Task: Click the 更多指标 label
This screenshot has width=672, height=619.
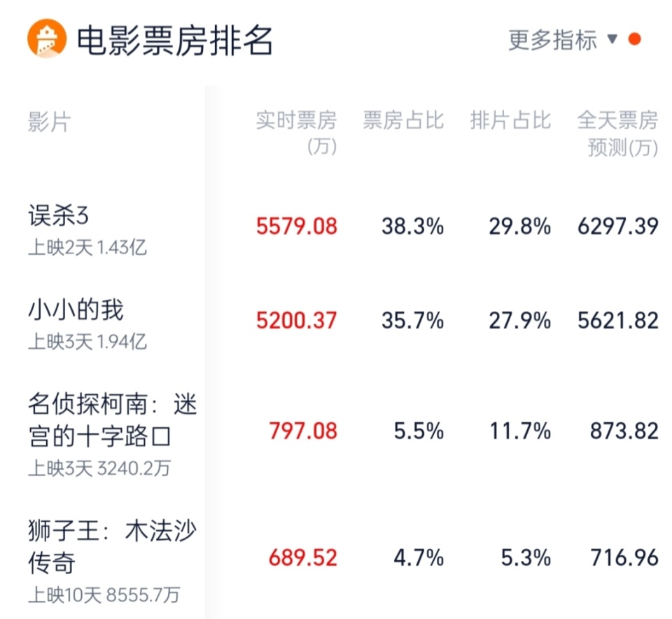Action: 552,40
